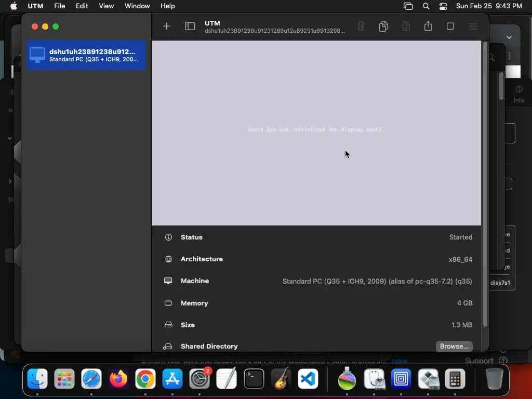Click the 1.3 MB size value

point(461,325)
